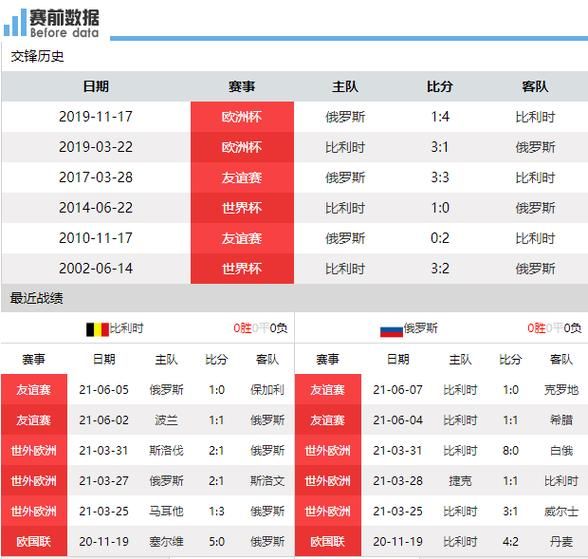Click the 1:3 score cell
Image resolution: width=588 pixels, height=559 pixels.
point(216,511)
